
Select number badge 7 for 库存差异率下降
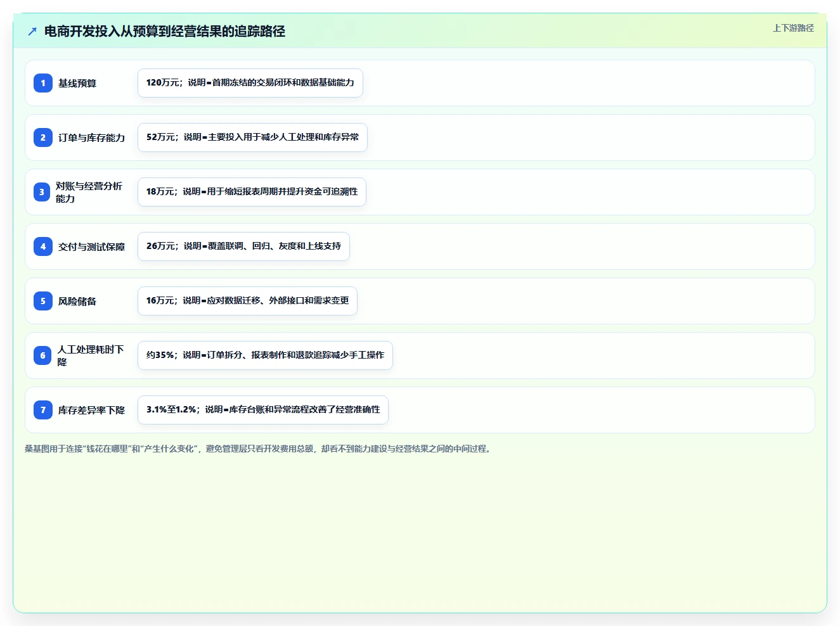point(43,410)
